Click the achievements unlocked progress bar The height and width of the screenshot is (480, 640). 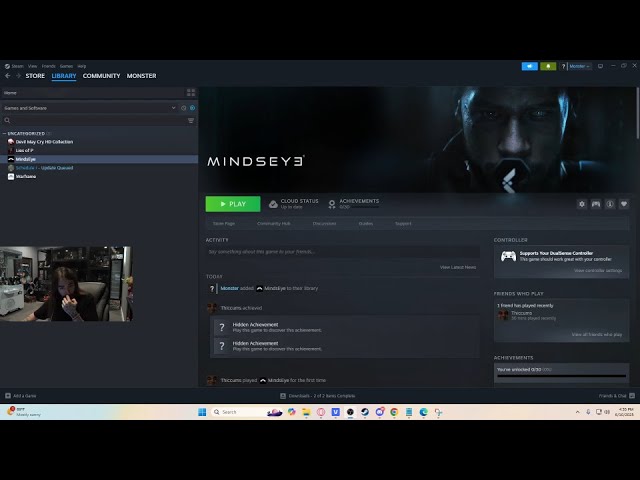point(561,376)
